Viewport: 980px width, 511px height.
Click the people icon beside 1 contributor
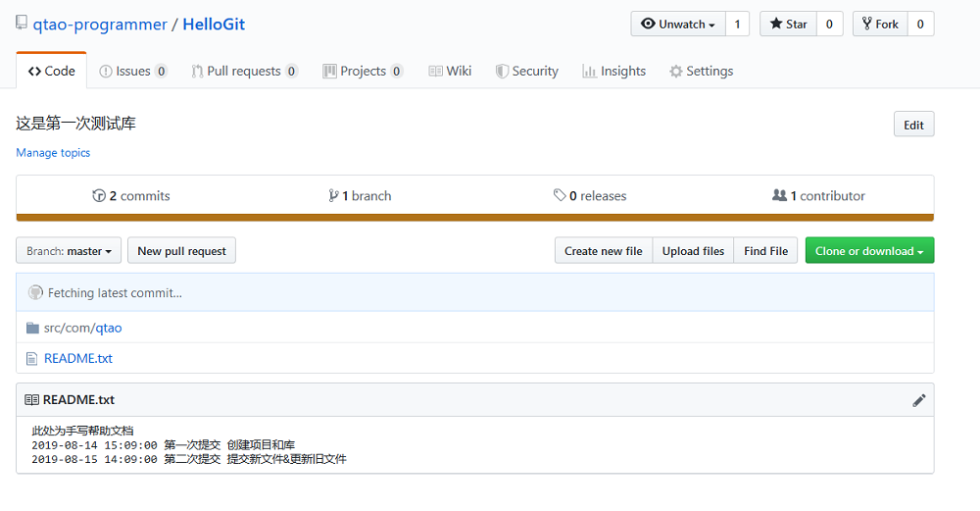[779, 195]
